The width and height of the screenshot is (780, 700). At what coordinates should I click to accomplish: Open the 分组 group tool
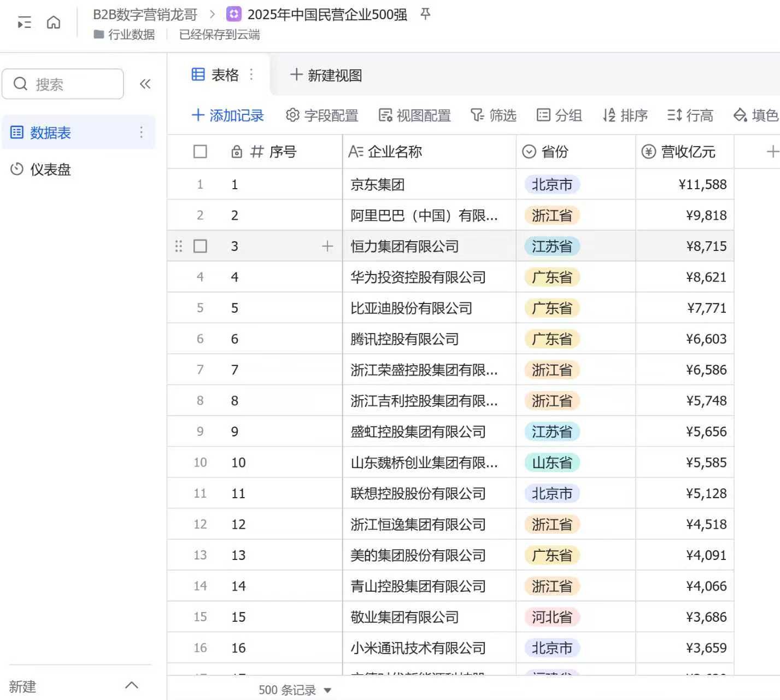coord(559,115)
